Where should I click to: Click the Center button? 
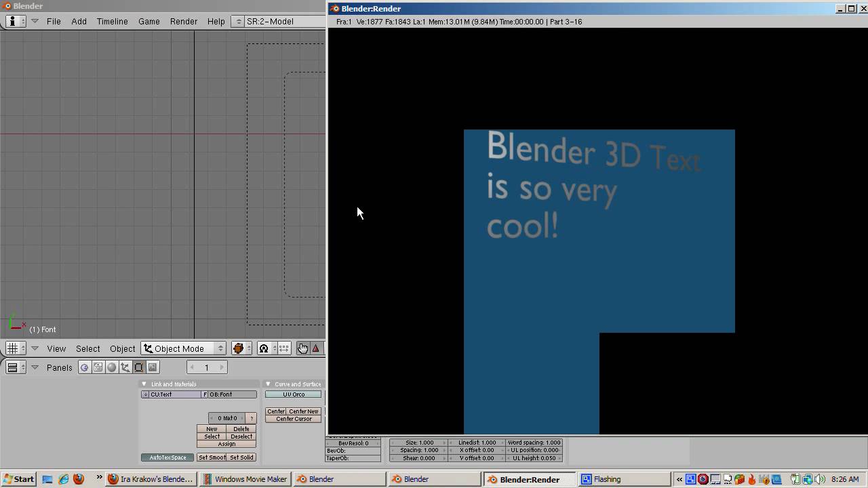[275, 411]
